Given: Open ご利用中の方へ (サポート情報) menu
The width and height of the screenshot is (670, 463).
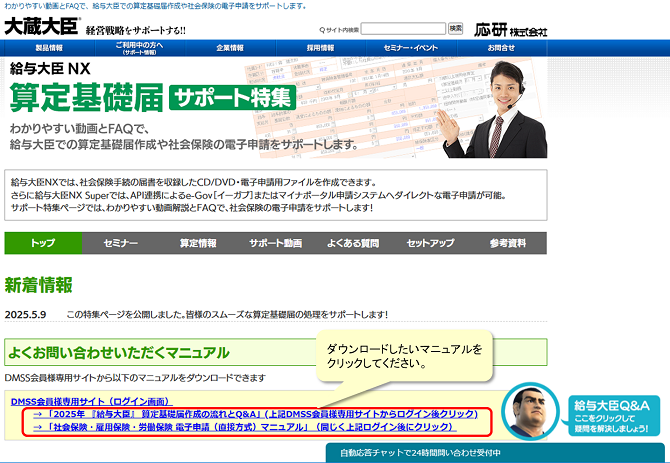Looking at the screenshot, I should (x=139, y=48).
